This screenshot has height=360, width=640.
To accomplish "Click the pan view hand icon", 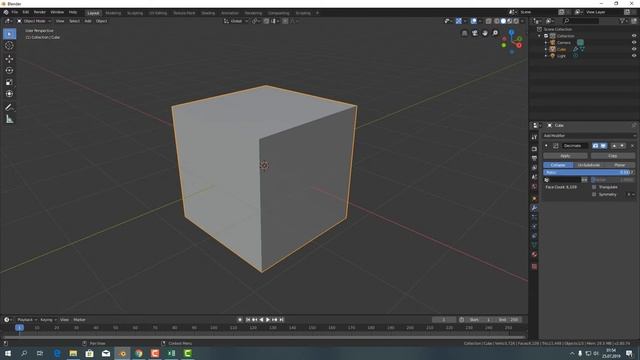I will pyautogui.click(x=485, y=33).
